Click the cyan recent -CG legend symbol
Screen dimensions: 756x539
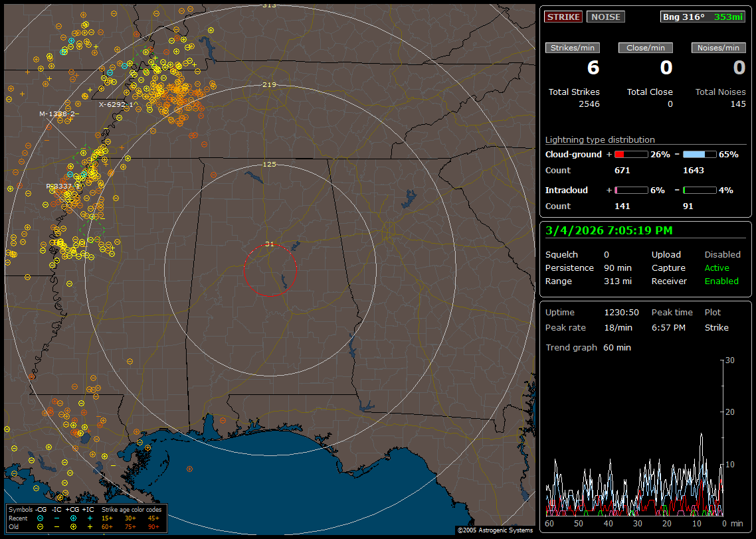[41, 518]
